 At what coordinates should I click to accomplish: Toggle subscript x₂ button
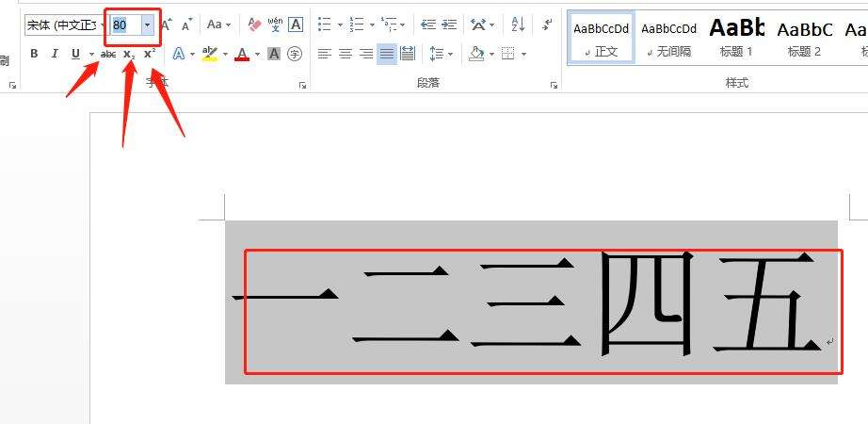(x=129, y=54)
